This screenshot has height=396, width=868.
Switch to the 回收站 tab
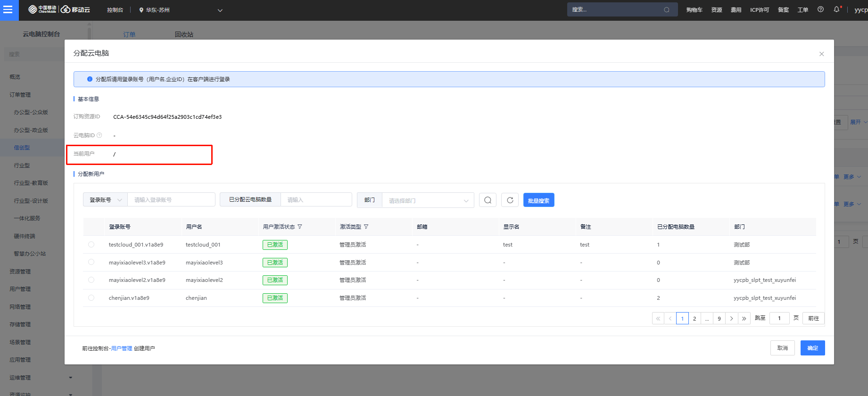[x=184, y=34]
